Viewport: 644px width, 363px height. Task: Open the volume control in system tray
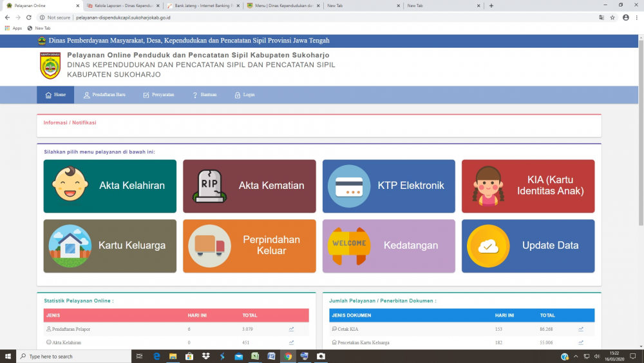(x=597, y=357)
